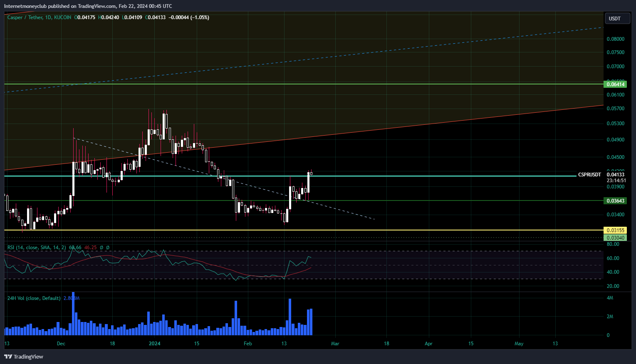Click the change value −0.00044 (−1.05%)
Screen dimensions: 636x364
click(x=188, y=17)
